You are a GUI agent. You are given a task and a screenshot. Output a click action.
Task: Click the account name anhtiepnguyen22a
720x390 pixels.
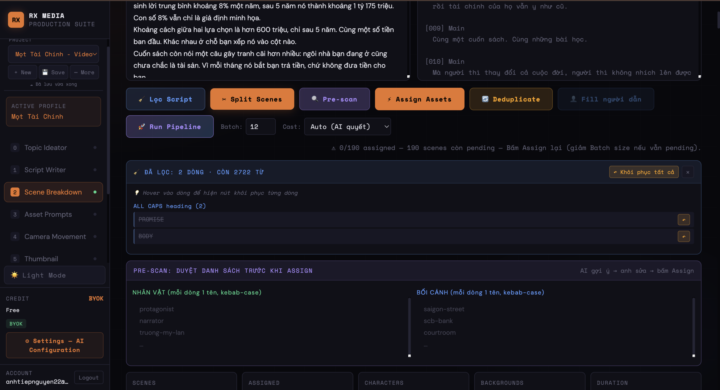(37, 381)
